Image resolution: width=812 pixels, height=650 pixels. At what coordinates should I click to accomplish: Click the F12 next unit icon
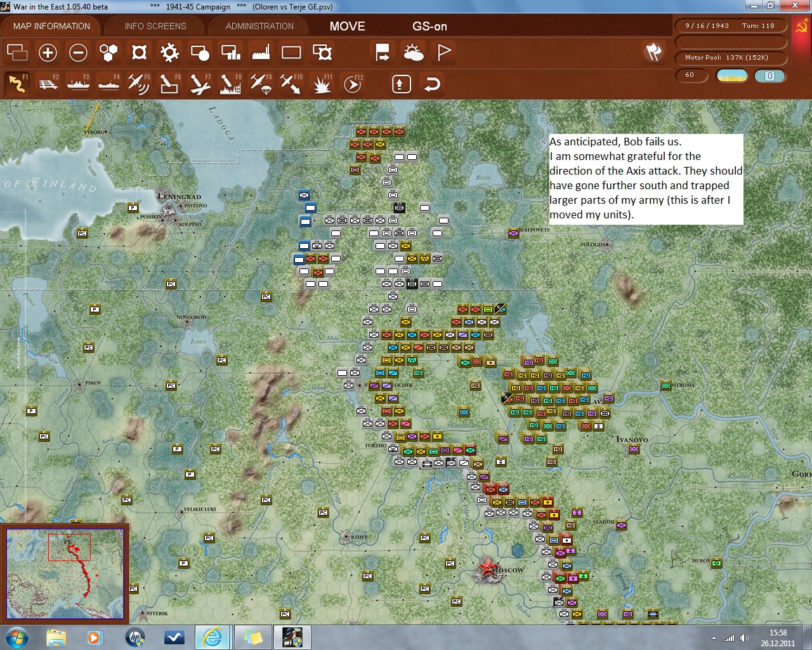(353, 83)
